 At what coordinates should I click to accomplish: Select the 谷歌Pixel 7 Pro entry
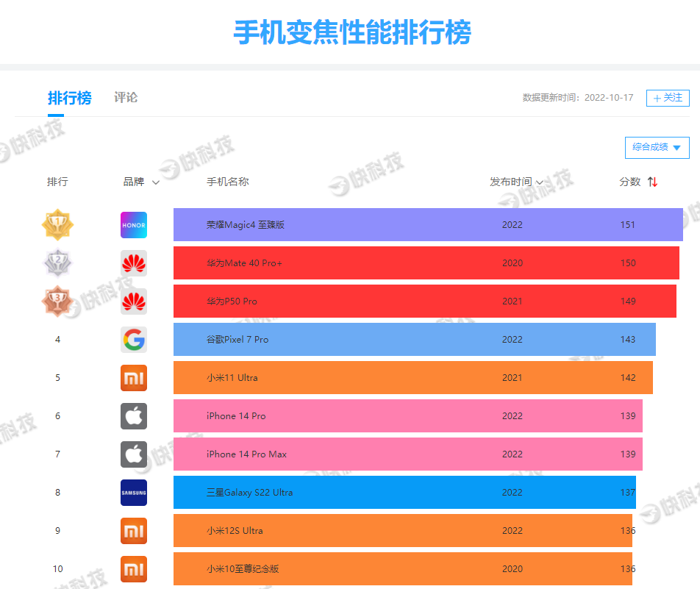tap(415, 340)
